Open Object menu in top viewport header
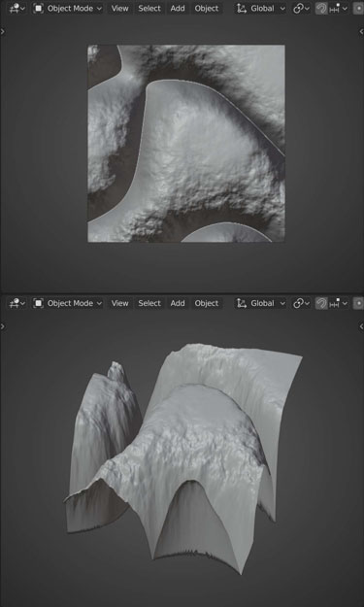364x607 pixels. [x=207, y=8]
